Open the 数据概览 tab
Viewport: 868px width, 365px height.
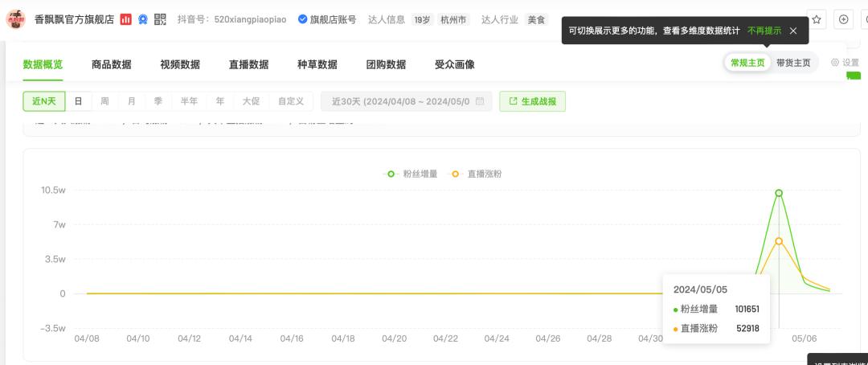43,64
